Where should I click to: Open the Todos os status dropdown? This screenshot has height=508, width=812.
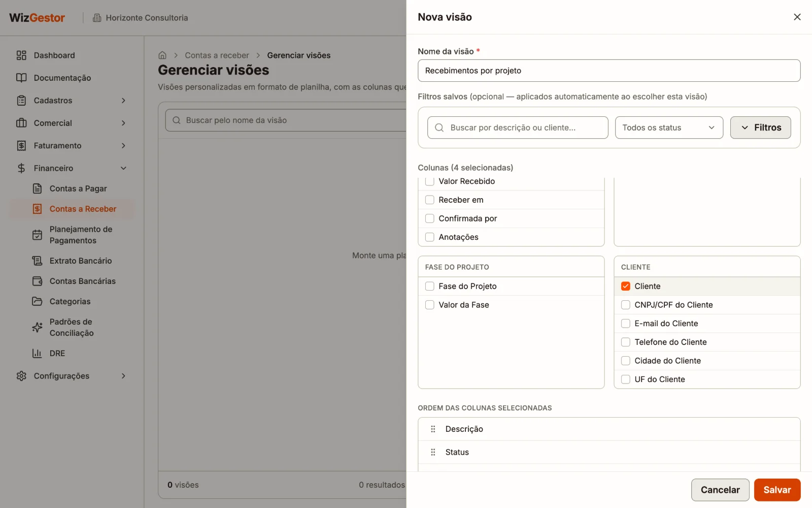click(669, 128)
